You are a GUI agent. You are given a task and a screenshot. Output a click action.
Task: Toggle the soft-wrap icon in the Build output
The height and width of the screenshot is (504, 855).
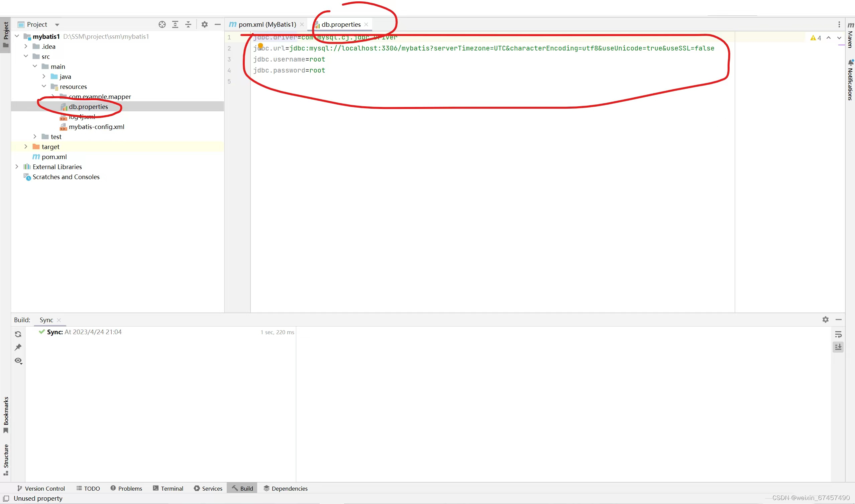838,335
